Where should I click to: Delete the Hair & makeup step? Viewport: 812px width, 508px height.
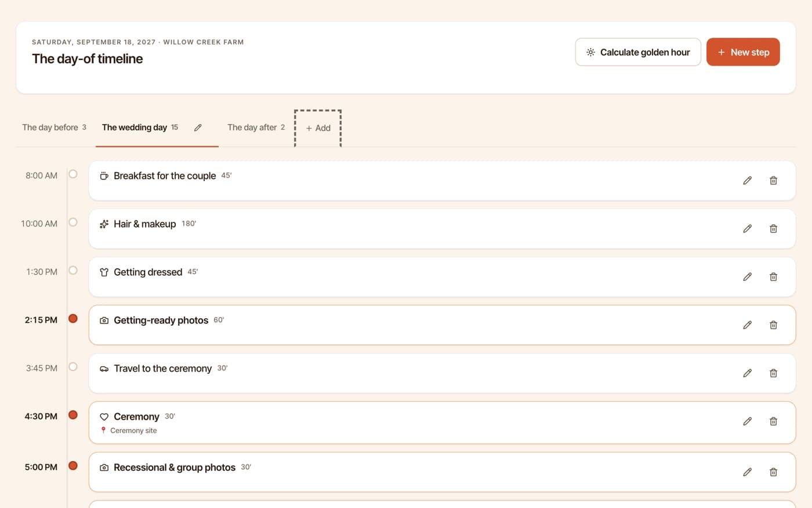click(x=773, y=229)
